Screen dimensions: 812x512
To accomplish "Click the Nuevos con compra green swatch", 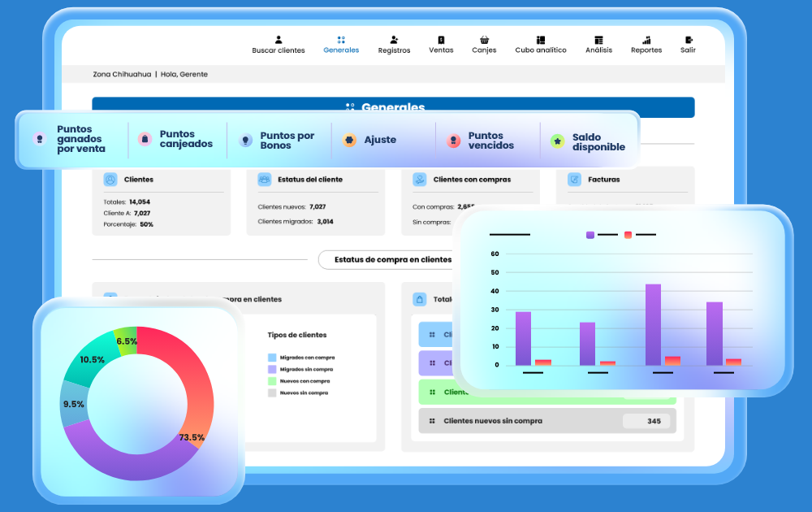I will point(272,381).
